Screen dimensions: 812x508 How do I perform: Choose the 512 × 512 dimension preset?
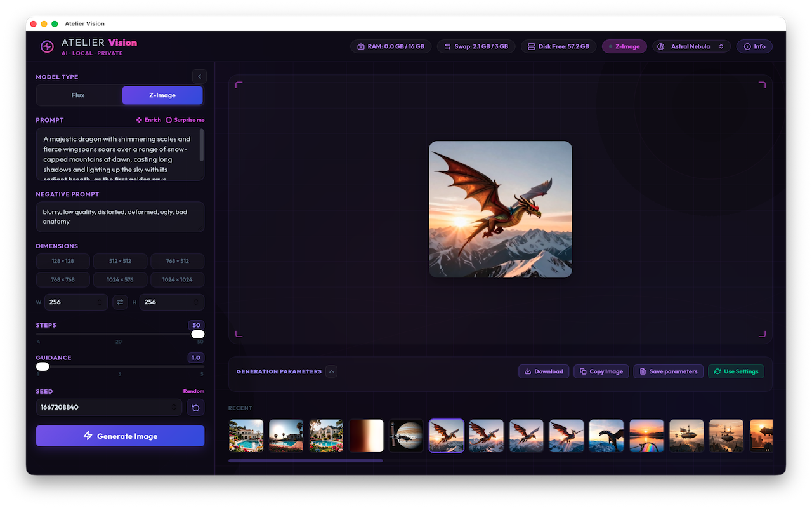(120, 261)
